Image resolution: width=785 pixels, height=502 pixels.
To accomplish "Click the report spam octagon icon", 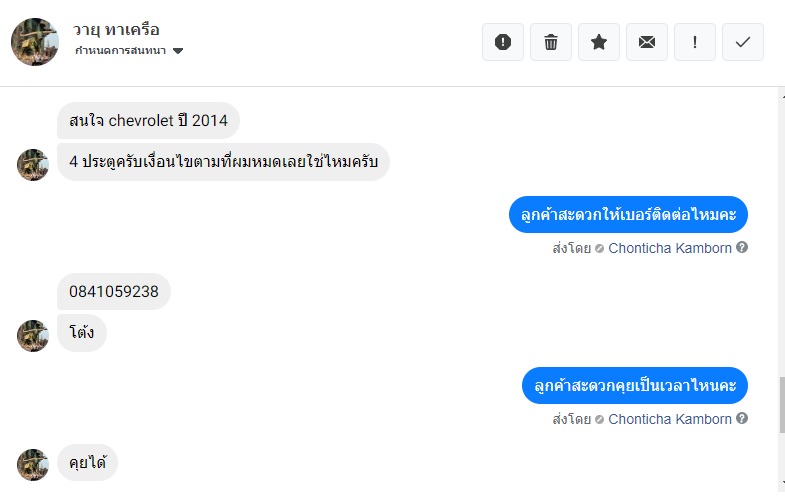I will click(503, 42).
